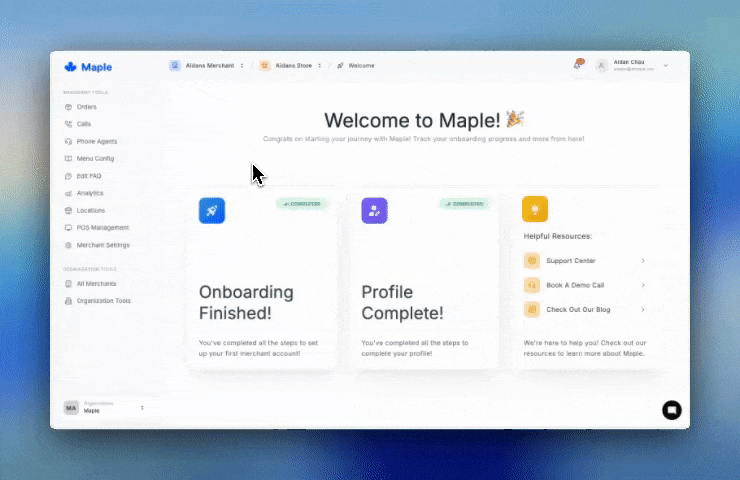
Task: Open the notifications bell icon
Action: (x=579, y=64)
